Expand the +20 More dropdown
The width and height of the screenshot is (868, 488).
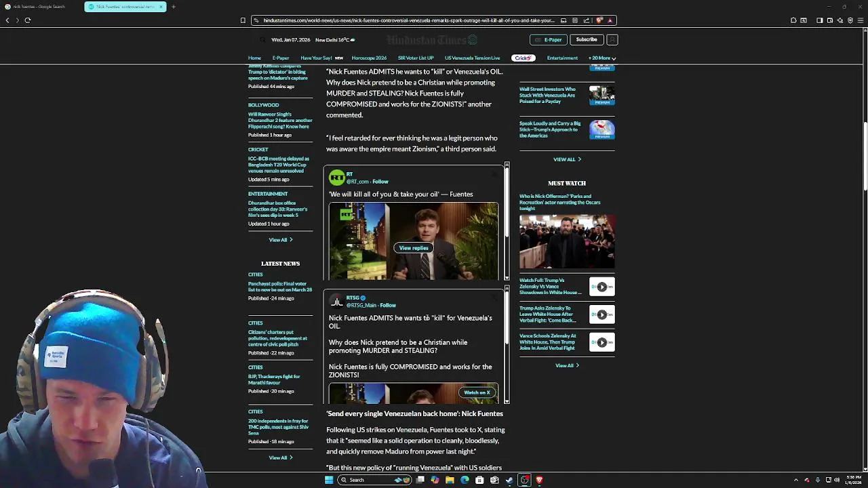602,58
